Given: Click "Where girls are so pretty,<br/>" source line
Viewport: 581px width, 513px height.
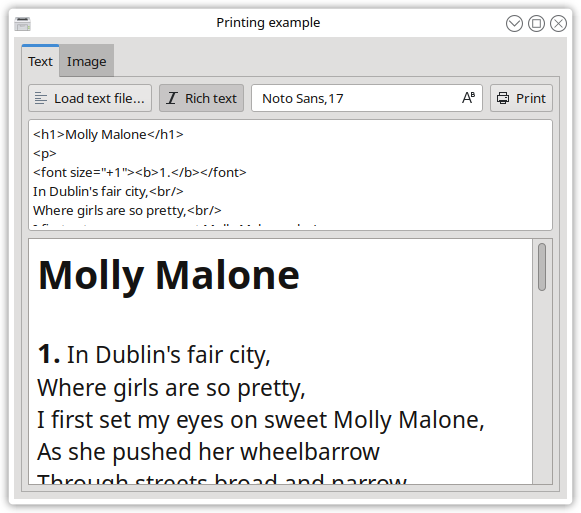Looking at the screenshot, I should pyautogui.click(x=127, y=210).
